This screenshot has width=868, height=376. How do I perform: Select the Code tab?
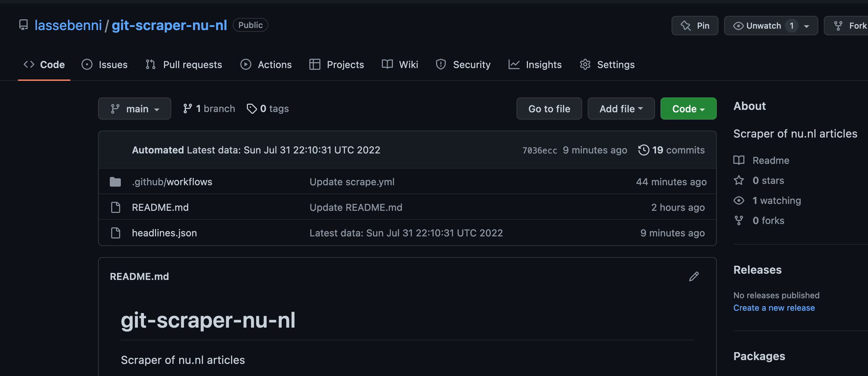point(52,64)
